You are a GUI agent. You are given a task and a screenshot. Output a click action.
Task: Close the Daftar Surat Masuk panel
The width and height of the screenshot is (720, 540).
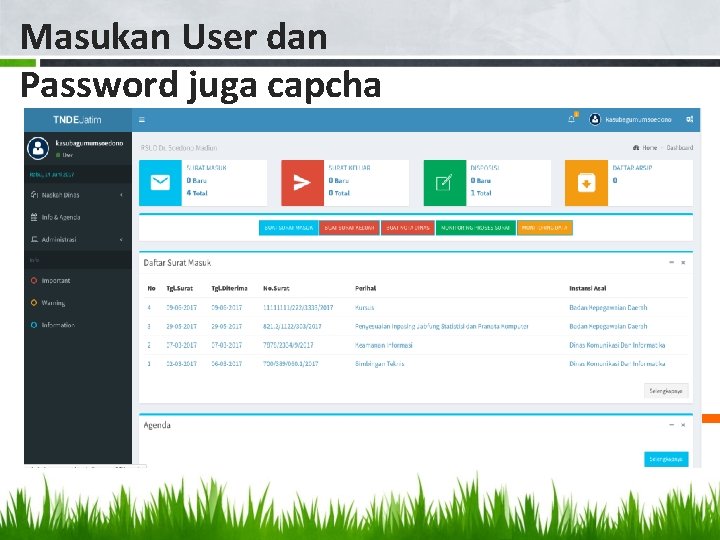pyautogui.click(x=683, y=263)
